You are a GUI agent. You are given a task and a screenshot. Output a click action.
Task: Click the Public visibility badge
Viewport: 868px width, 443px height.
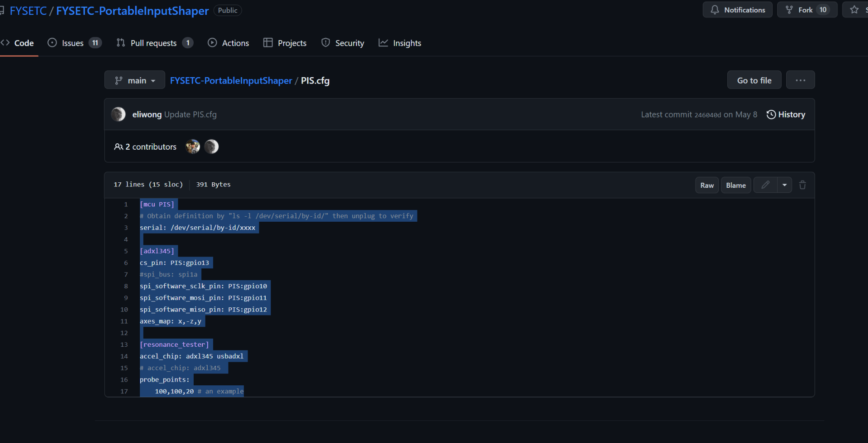[228, 10]
